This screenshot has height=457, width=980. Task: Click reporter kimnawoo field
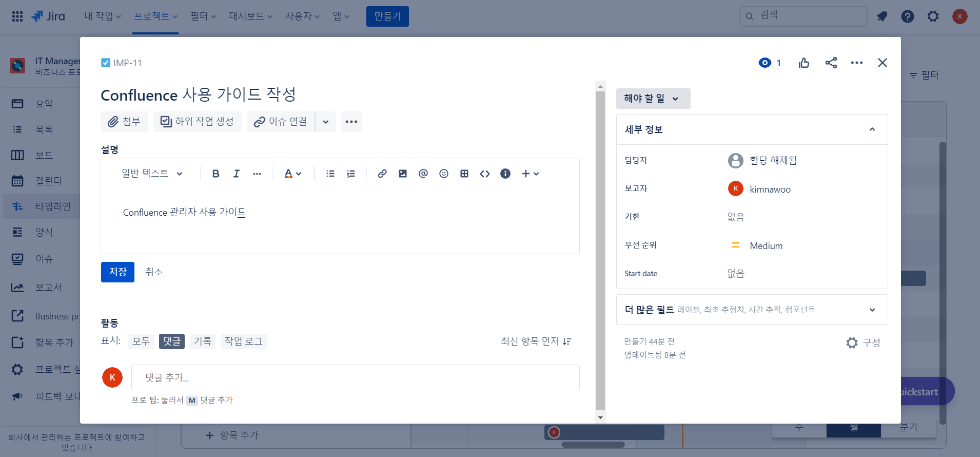point(760,189)
